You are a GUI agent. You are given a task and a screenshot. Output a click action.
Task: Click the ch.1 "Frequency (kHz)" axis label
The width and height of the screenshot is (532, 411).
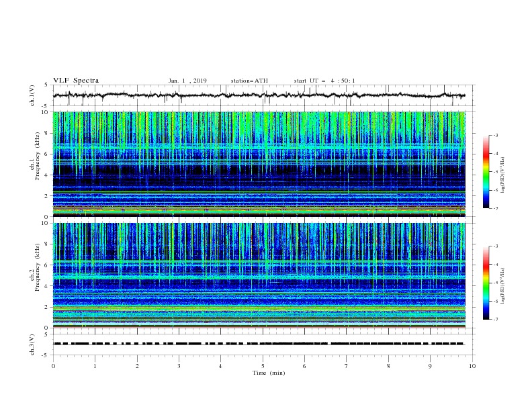pos(38,156)
